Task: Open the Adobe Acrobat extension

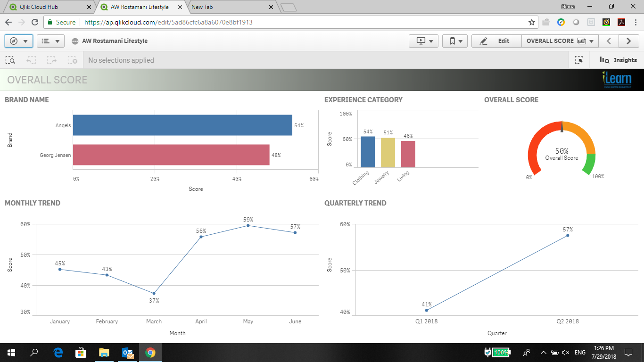Action: (621, 22)
